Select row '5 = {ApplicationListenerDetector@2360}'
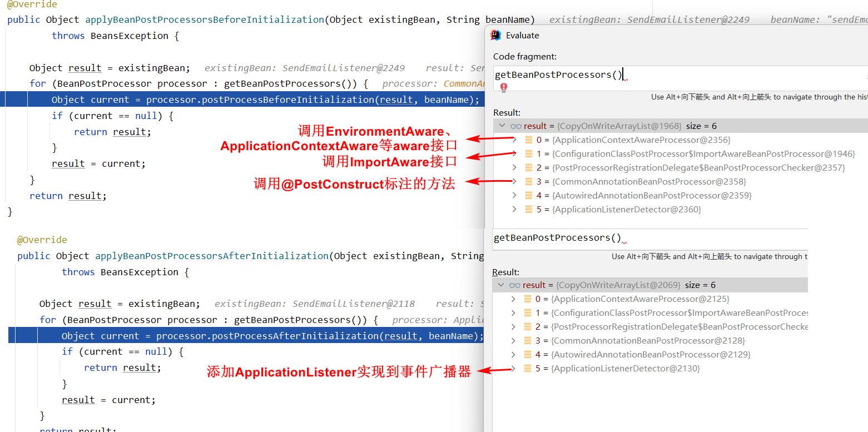 coord(680,210)
